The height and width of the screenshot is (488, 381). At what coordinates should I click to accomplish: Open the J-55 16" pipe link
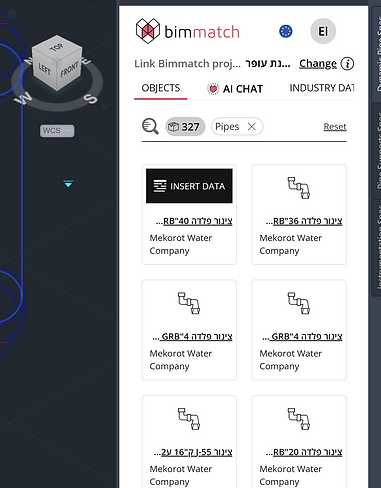point(193,452)
